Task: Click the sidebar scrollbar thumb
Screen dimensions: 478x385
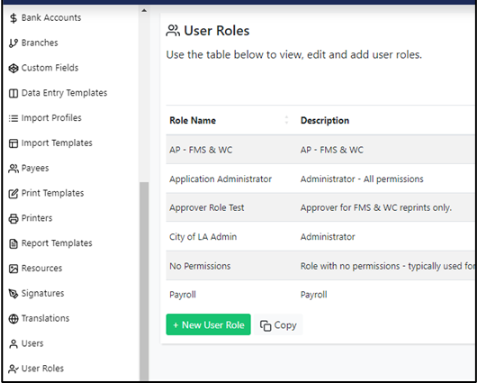Action: [x=144, y=281]
